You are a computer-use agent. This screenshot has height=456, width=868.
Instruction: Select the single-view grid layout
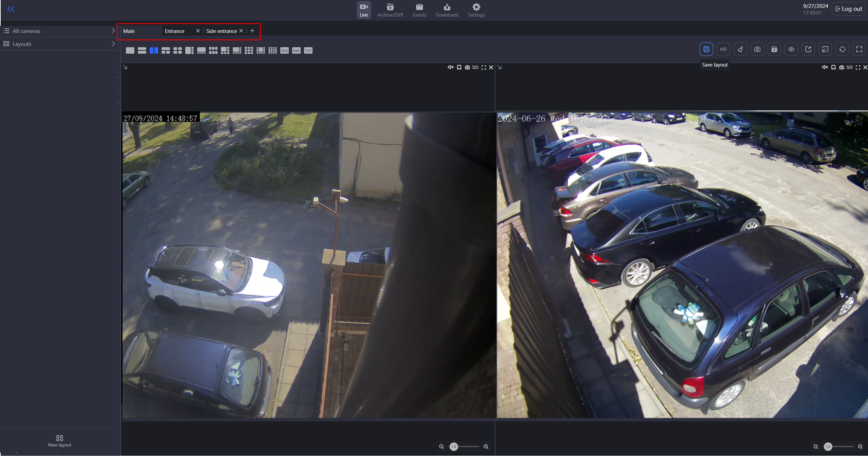click(130, 51)
